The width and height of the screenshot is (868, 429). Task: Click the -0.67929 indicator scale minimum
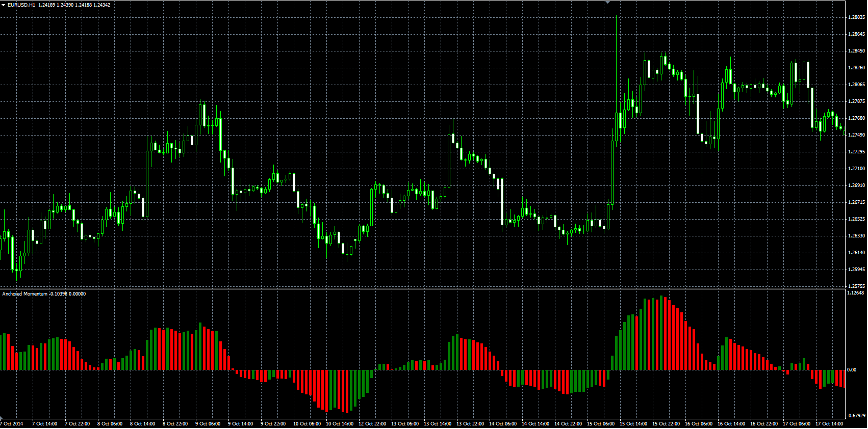pyautogui.click(x=855, y=416)
